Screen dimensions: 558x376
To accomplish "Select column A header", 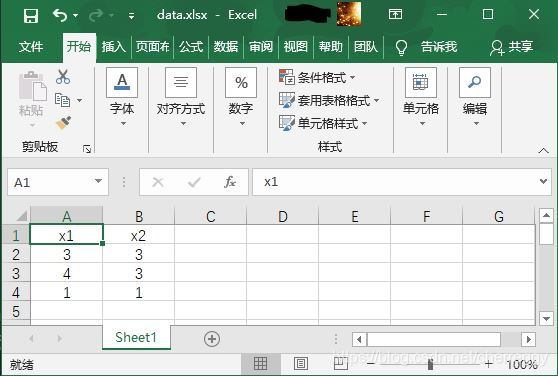I will pos(67,216).
